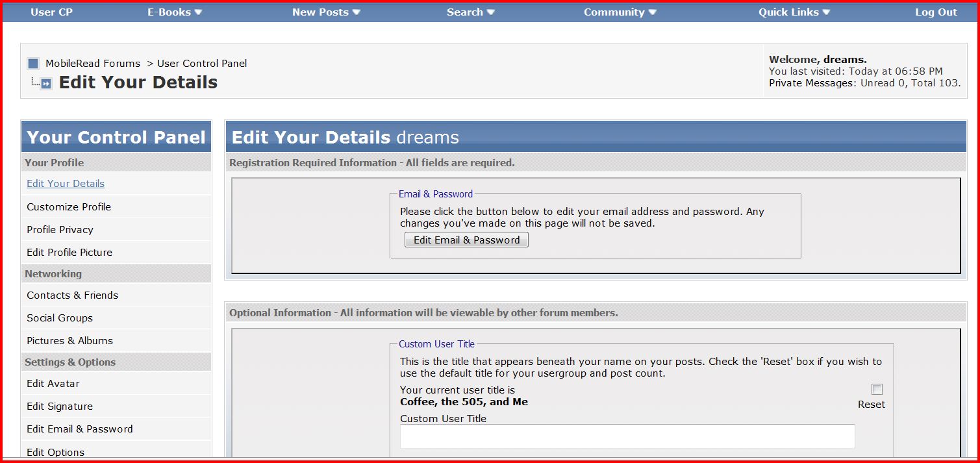Screen dimensions: 980x463
Task: Click the Custom User Title text field
Action: click(x=627, y=436)
